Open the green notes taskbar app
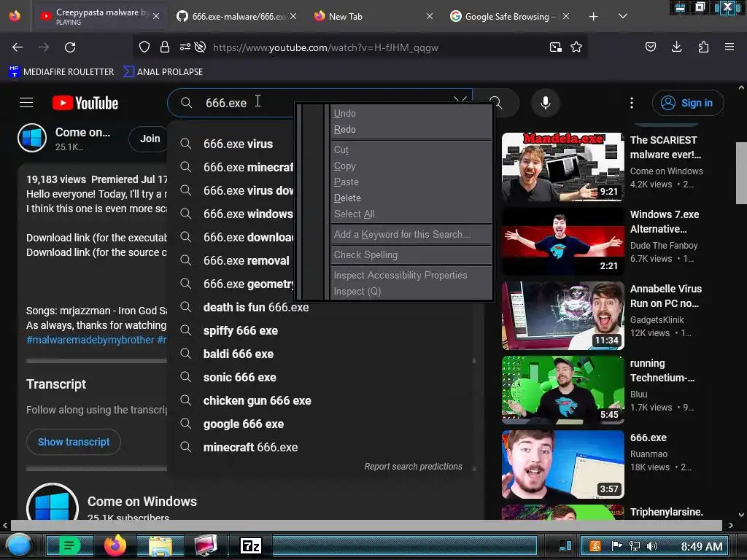This screenshot has width=747, height=560. (x=69, y=545)
